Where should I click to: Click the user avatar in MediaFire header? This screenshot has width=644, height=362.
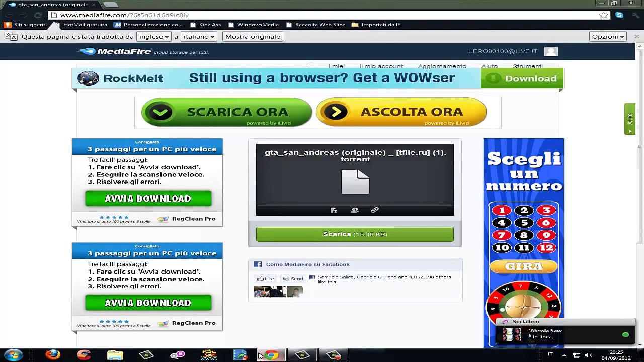point(551,51)
